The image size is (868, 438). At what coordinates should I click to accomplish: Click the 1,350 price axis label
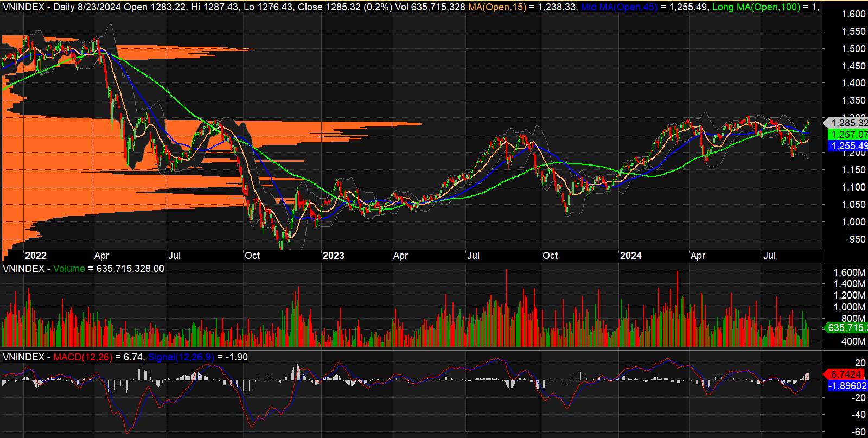[x=853, y=100]
